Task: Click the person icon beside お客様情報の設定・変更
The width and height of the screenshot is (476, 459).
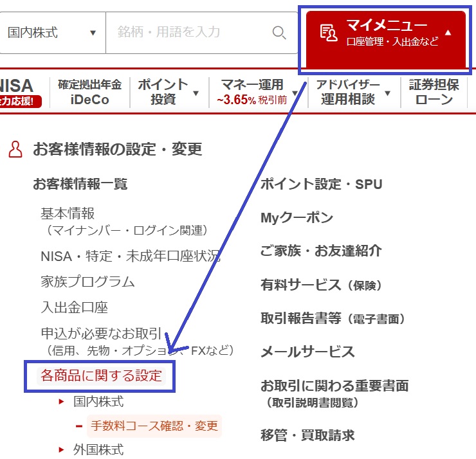Action: click(15, 150)
